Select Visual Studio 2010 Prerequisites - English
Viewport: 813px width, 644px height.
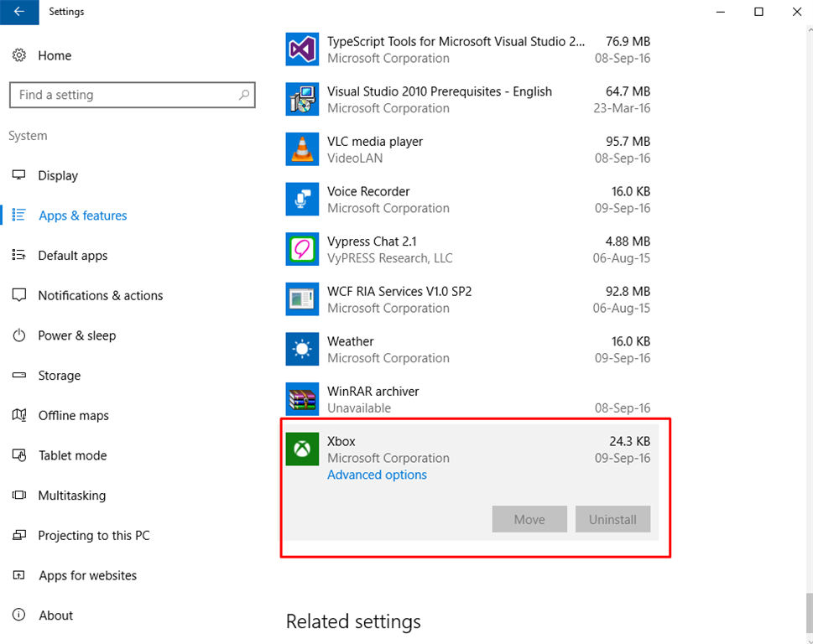[467, 99]
